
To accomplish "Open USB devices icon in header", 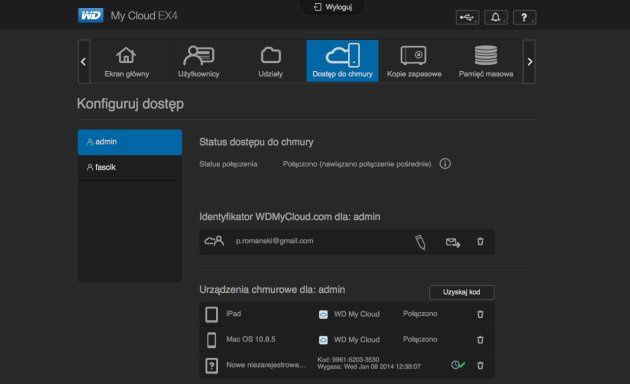I will pos(467,17).
